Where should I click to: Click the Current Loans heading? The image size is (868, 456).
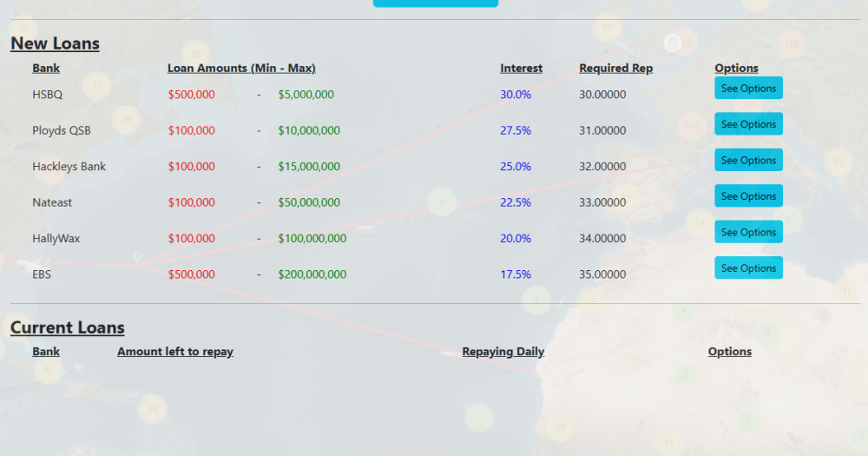pyautogui.click(x=67, y=327)
